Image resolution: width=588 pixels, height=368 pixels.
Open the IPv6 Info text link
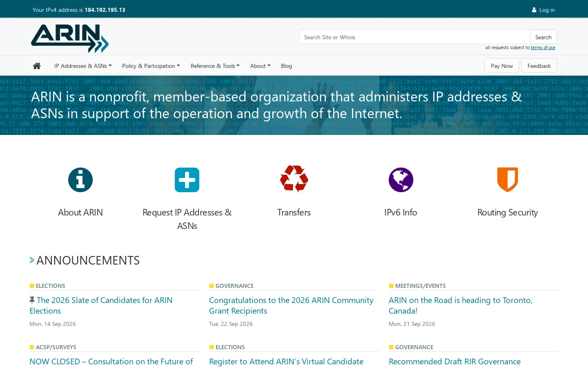[x=401, y=212]
